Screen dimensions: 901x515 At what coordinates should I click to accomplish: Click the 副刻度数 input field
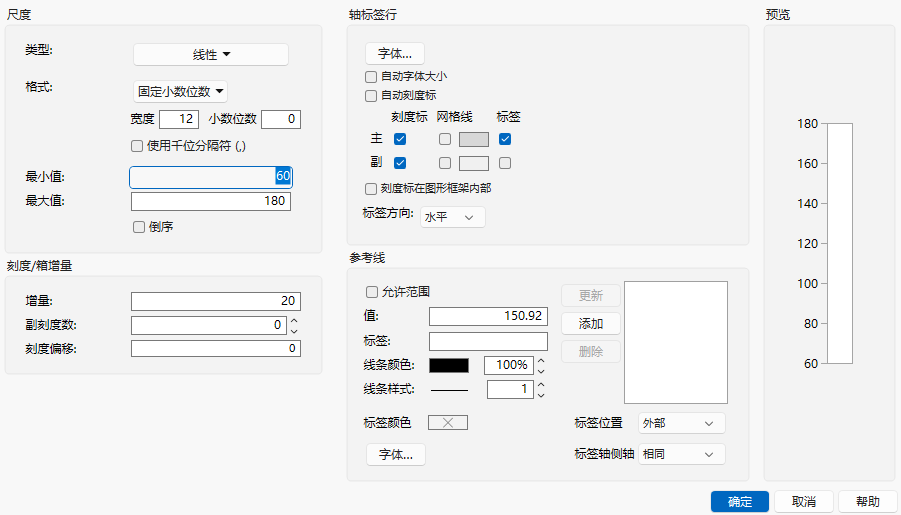pyautogui.click(x=209, y=325)
